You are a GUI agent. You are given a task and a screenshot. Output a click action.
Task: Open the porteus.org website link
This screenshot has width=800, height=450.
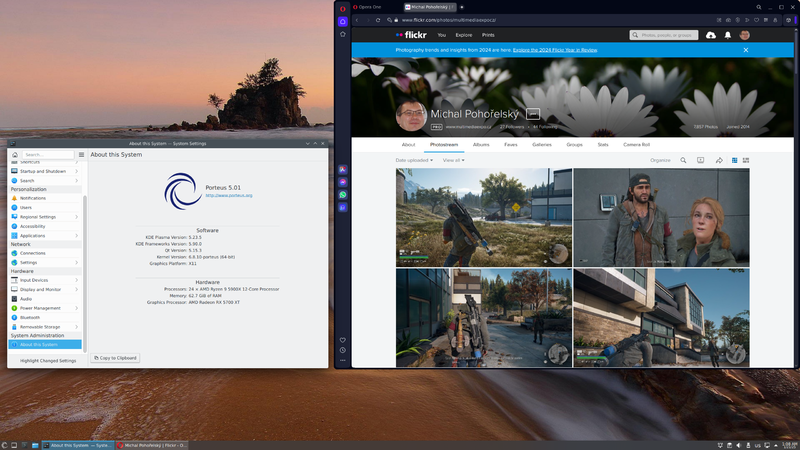point(229,196)
